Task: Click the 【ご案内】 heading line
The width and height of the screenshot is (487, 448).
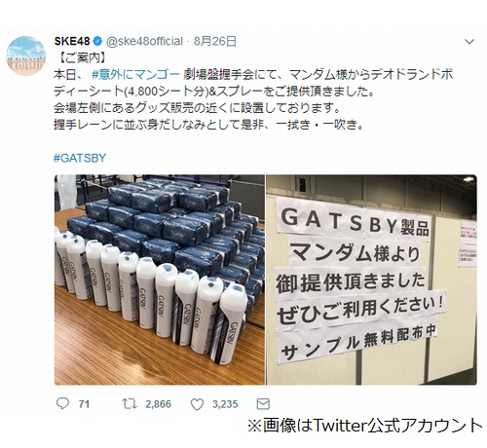Action: click(x=80, y=58)
